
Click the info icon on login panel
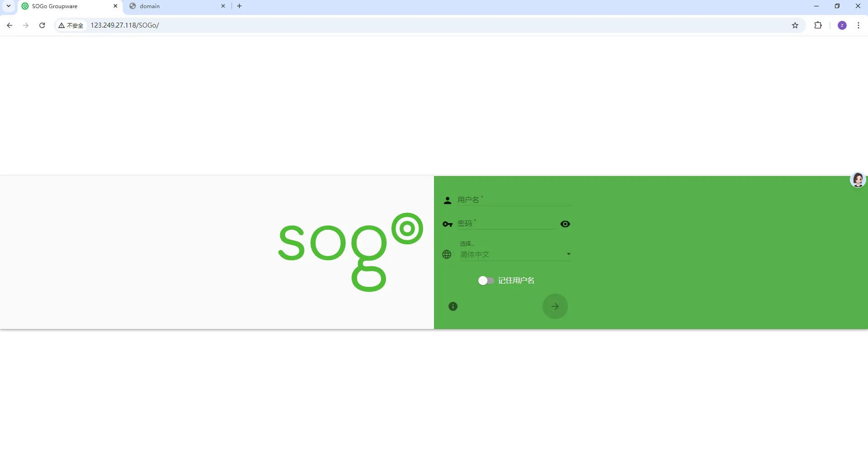point(453,306)
